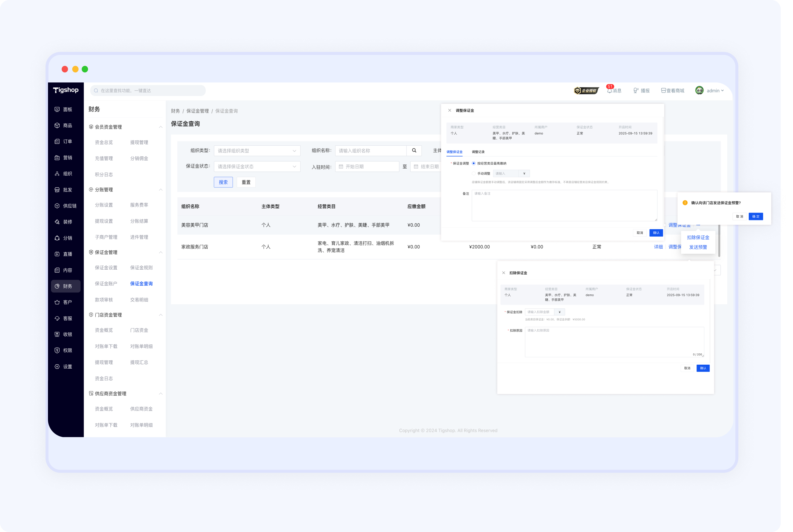Open the 客服 customer service sidebar icon

[x=57, y=318]
